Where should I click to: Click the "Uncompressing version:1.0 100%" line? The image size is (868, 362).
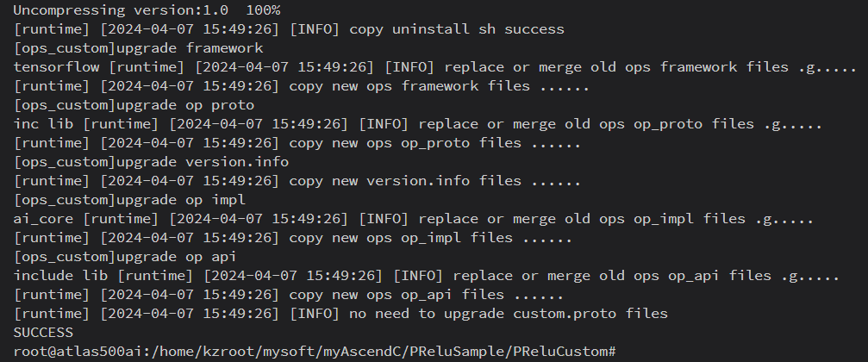147,10
